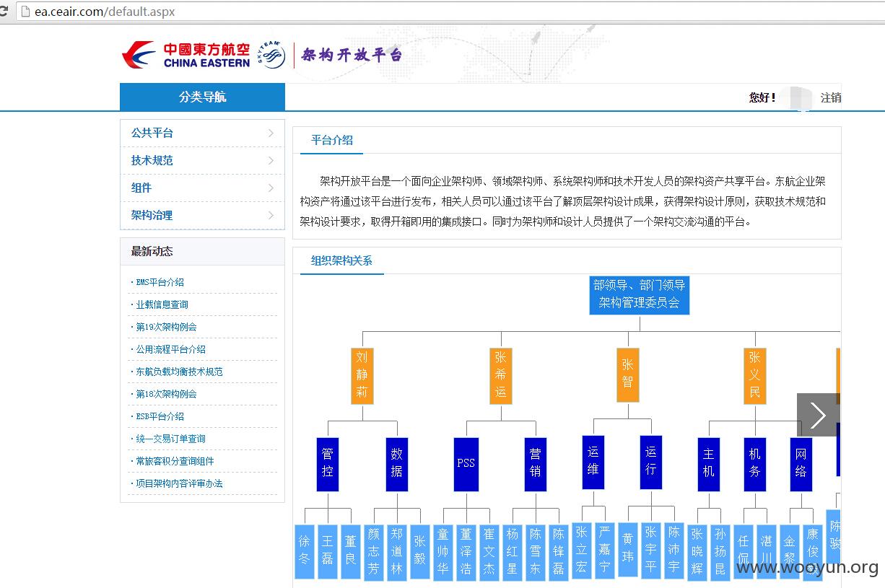Click the dark blue 运维 department node

[593, 462]
